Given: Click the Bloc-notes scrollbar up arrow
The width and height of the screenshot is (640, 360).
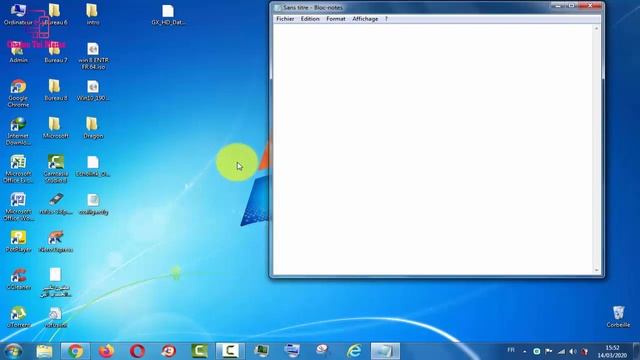Looking at the screenshot, I should pos(596,28).
